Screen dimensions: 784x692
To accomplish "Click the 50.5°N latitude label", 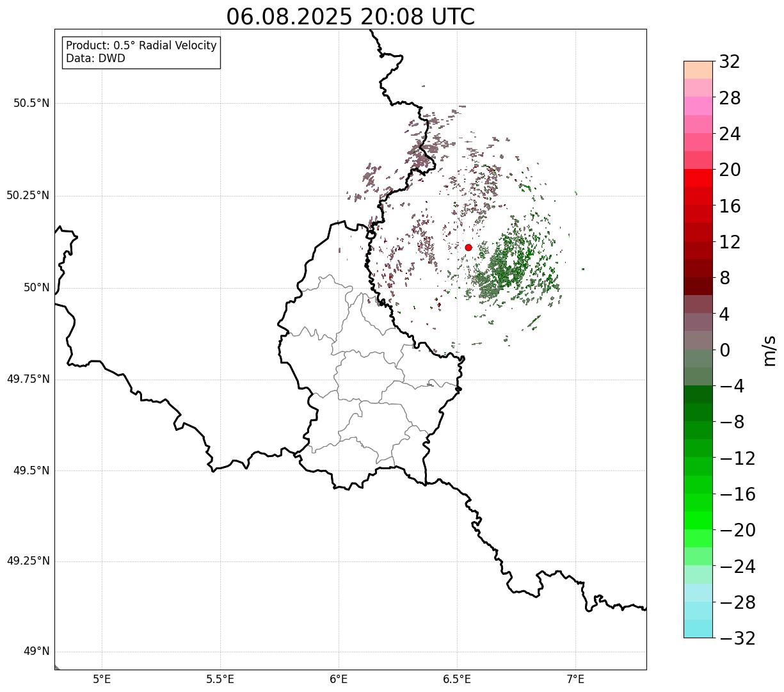I will point(31,103).
